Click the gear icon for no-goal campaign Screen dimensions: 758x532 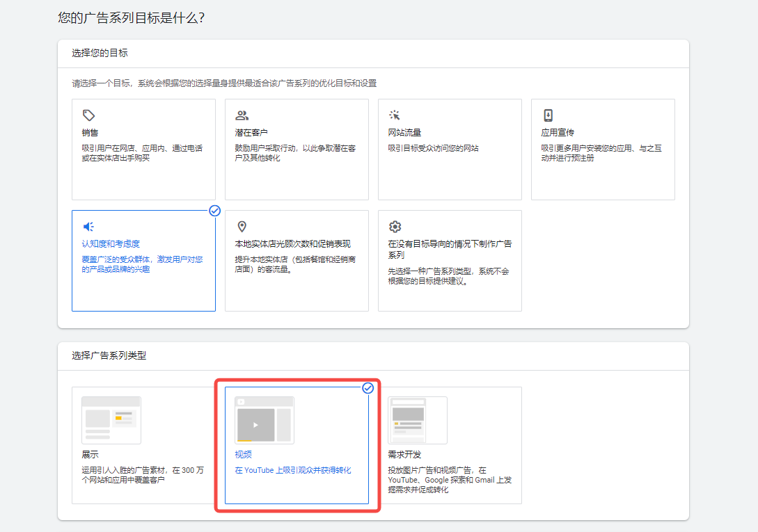pyautogui.click(x=395, y=227)
